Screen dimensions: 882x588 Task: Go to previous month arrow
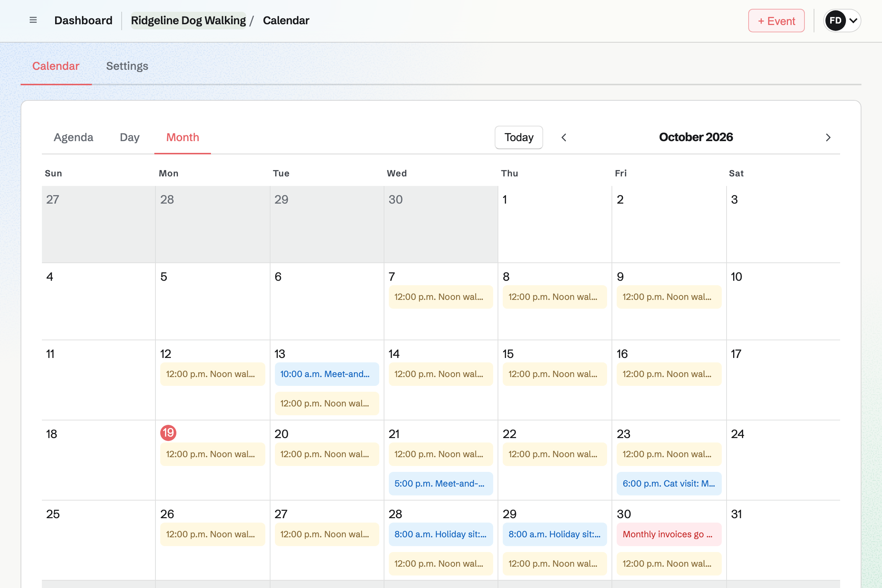[564, 137]
